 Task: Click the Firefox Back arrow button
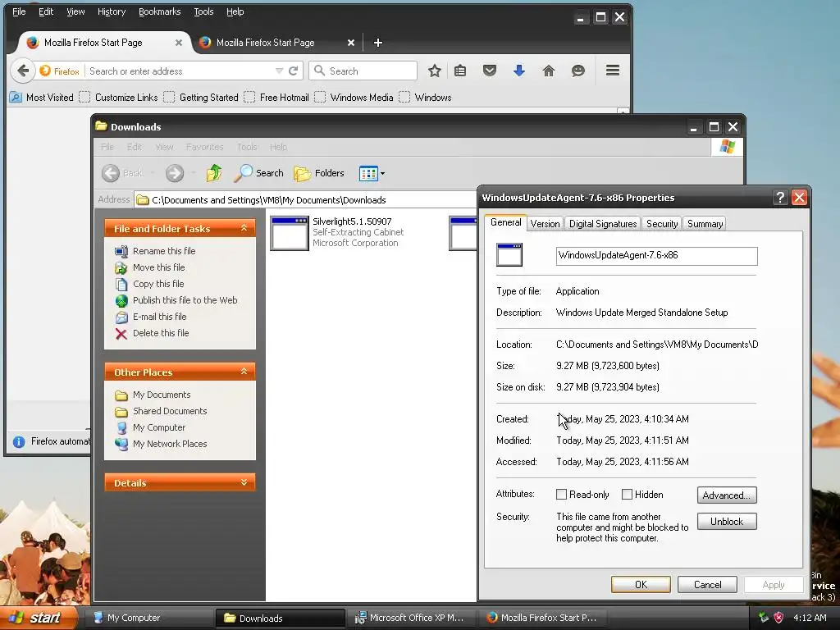coord(22,71)
